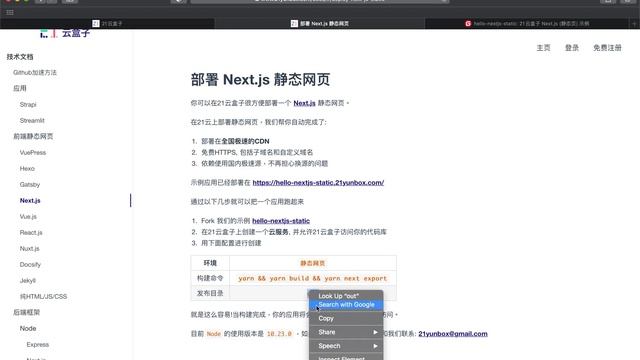Open the Gatsby doc page
The image size is (640, 360).
tap(30, 184)
